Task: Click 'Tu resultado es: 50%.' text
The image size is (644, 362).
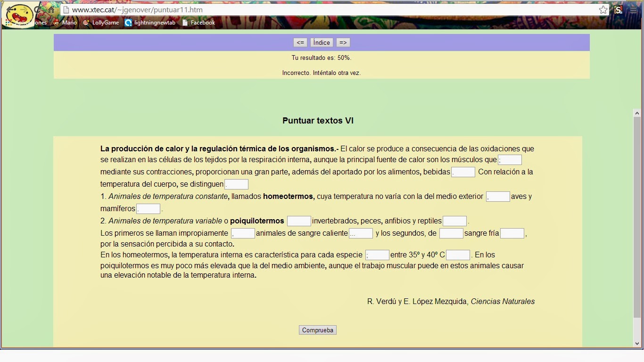Action: click(x=322, y=58)
